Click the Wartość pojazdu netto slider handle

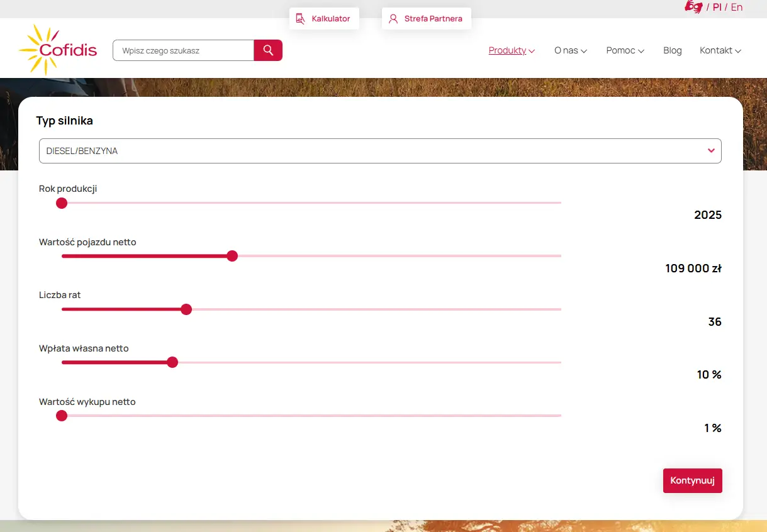pyautogui.click(x=232, y=256)
